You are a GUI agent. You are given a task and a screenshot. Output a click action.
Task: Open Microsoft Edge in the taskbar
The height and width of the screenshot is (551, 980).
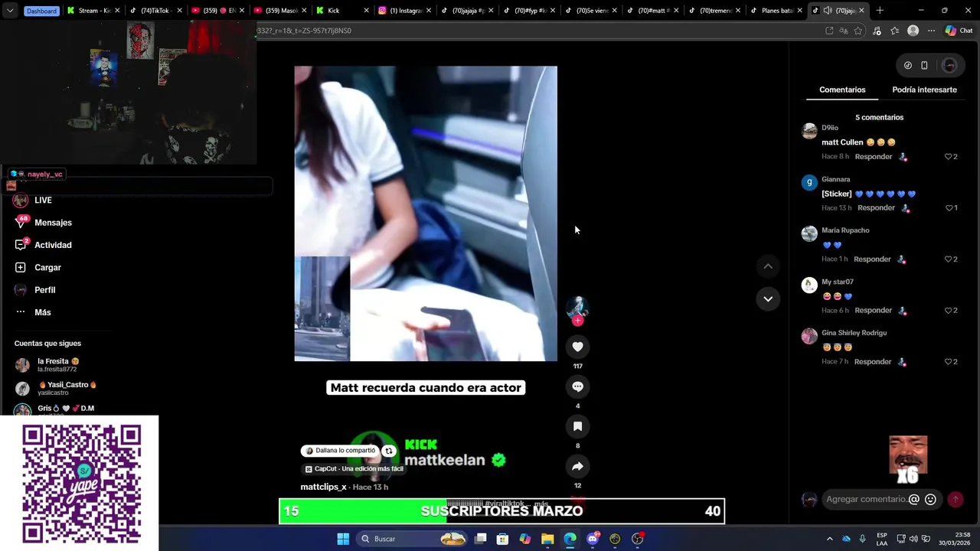[x=570, y=539]
